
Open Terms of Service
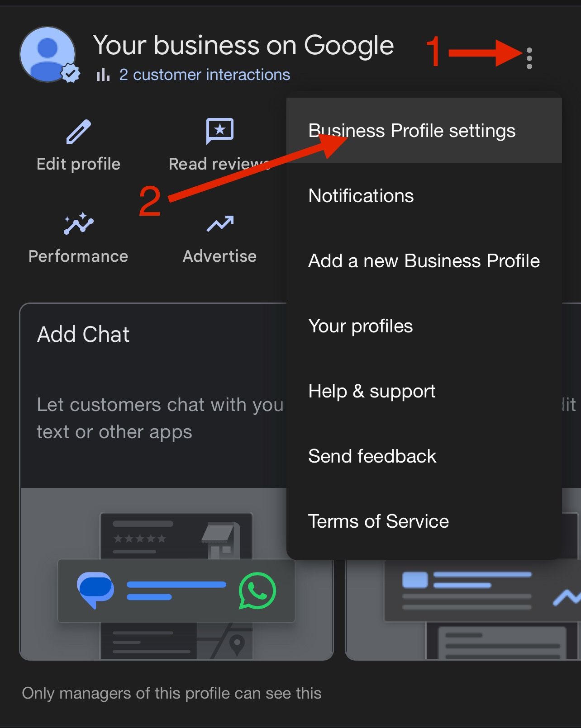click(424, 521)
